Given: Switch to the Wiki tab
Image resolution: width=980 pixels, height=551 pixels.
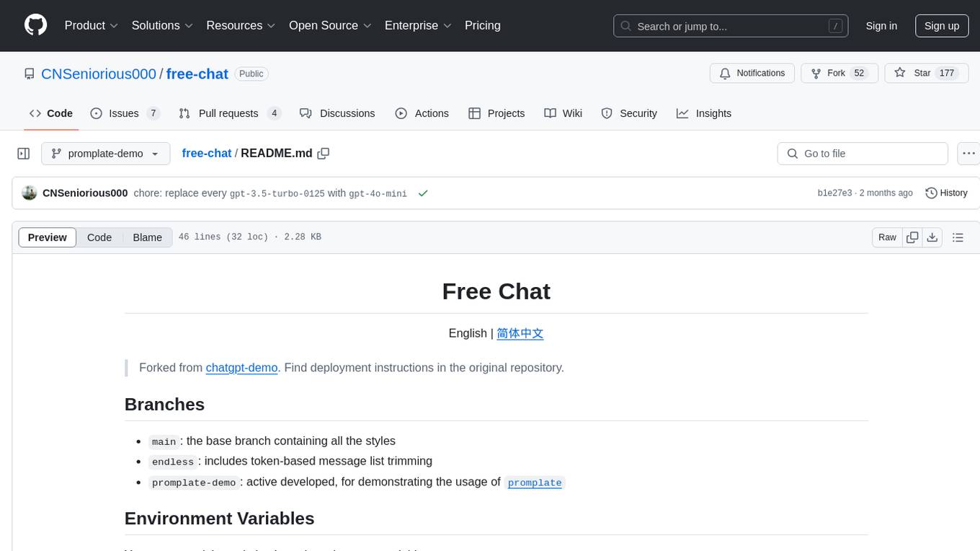Looking at the screenshot, I should pos(563,113).
